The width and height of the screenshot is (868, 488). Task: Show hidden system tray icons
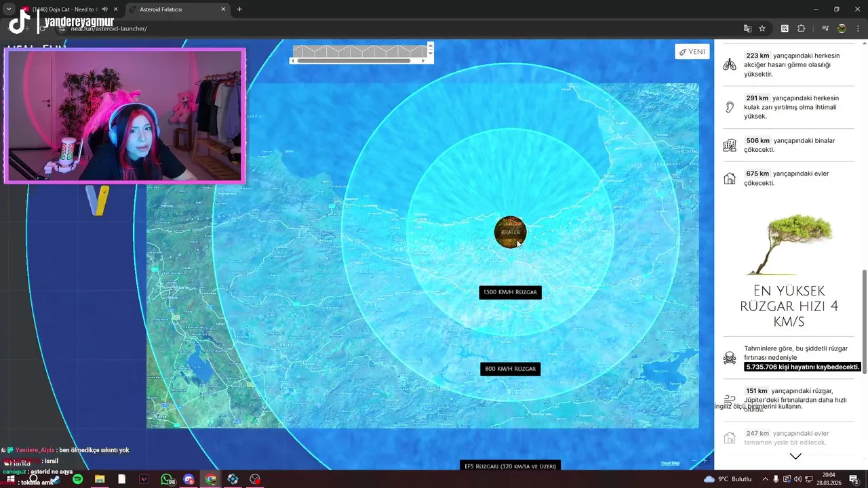765,479
